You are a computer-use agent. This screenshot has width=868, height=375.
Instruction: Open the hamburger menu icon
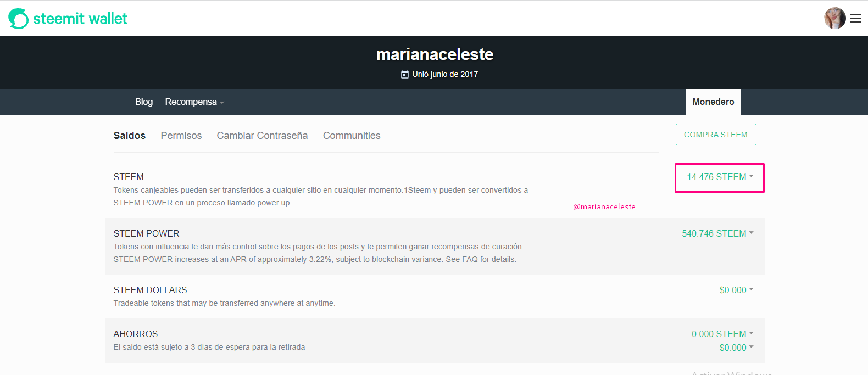click(x=856, y=18)
